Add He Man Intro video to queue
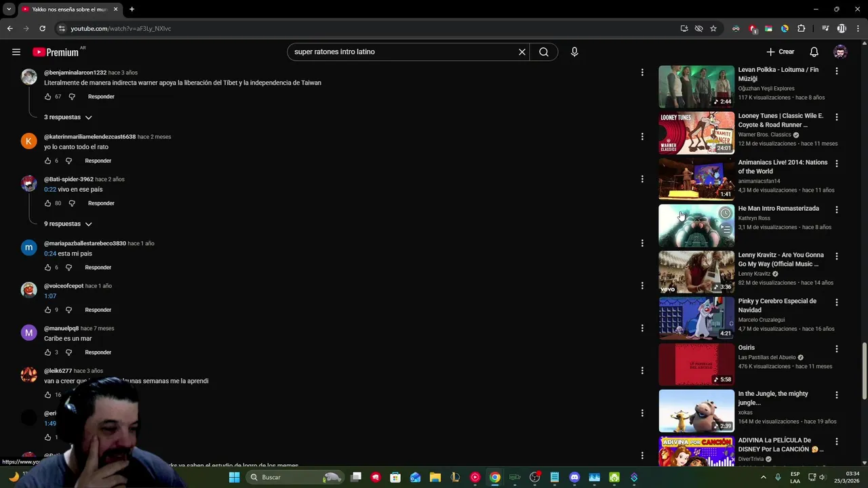Image resolution: width=868 pixels, height=488 pixels. point(726,229)
